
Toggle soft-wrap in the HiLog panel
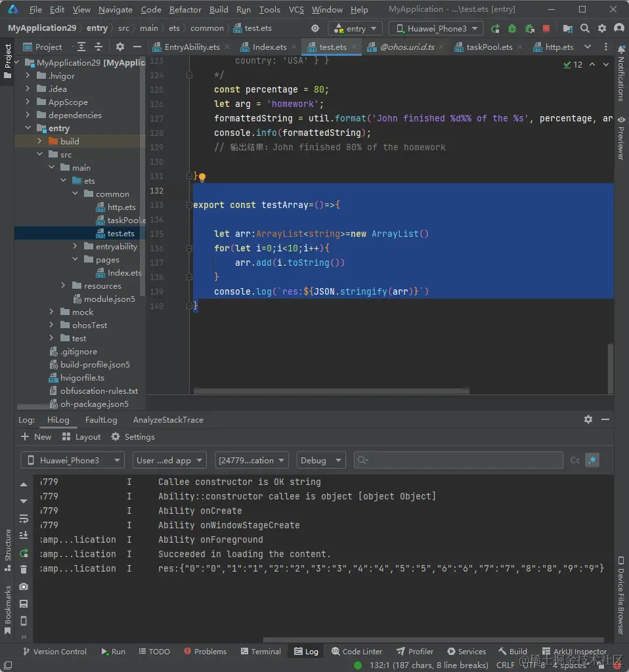(x=24, y=518)
